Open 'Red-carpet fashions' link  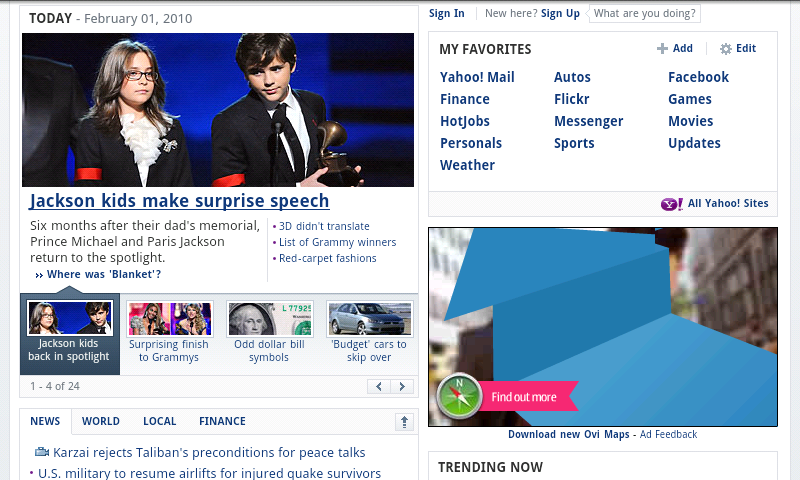[328, 259]
